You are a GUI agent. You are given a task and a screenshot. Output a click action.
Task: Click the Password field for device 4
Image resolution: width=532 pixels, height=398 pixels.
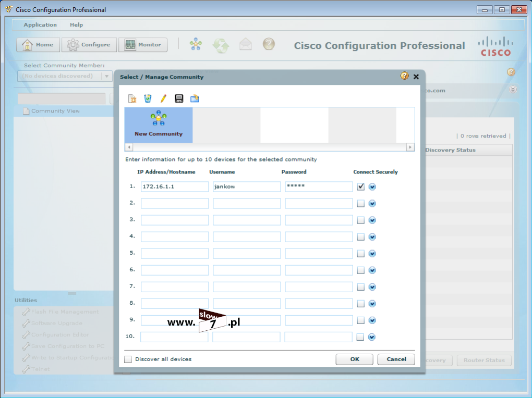[319, 237]
